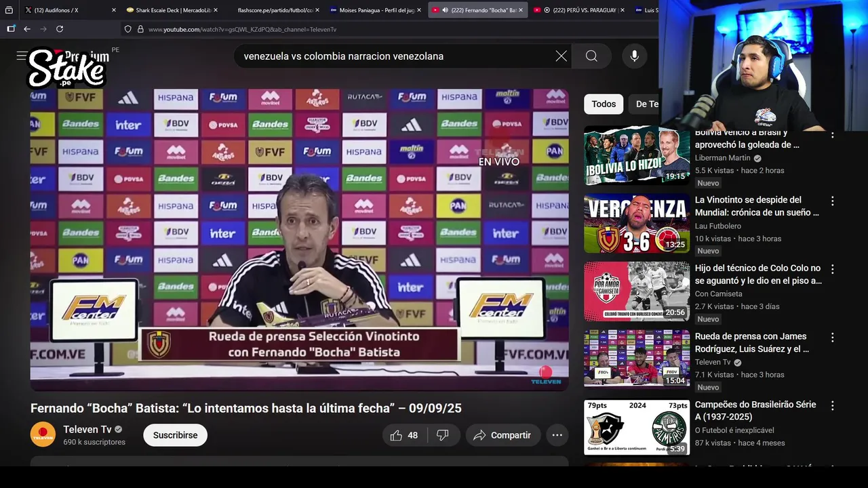
Task: Click the shield tracking protection icon
Action: click(127, 29)
